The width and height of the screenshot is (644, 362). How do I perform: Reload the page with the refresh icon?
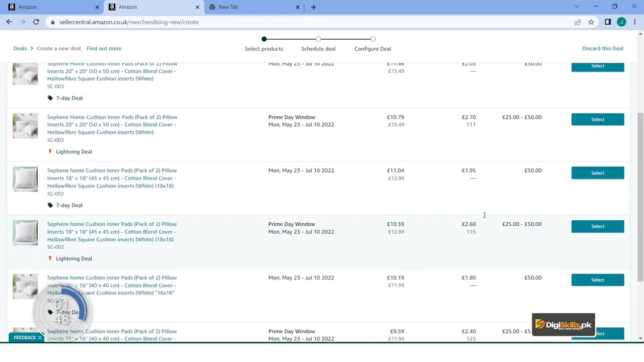click(36, 22)
